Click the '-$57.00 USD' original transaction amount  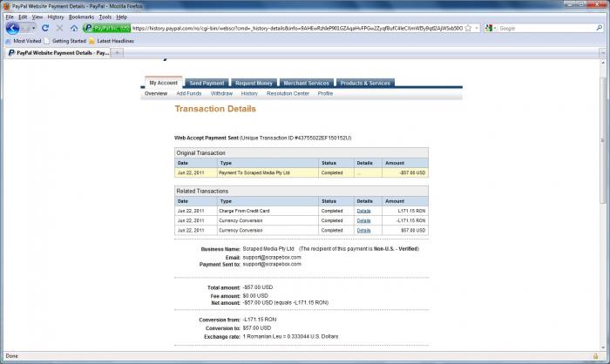412,172
